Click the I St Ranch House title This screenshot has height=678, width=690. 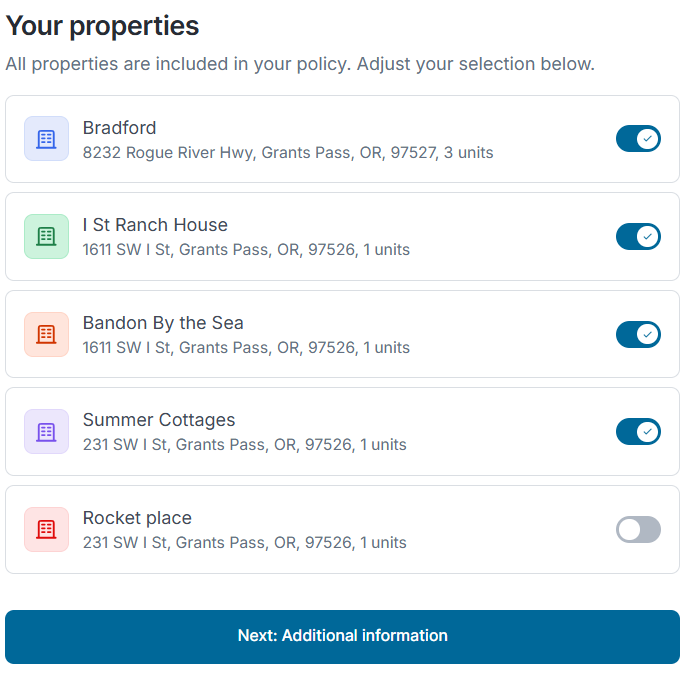(155, 225)
